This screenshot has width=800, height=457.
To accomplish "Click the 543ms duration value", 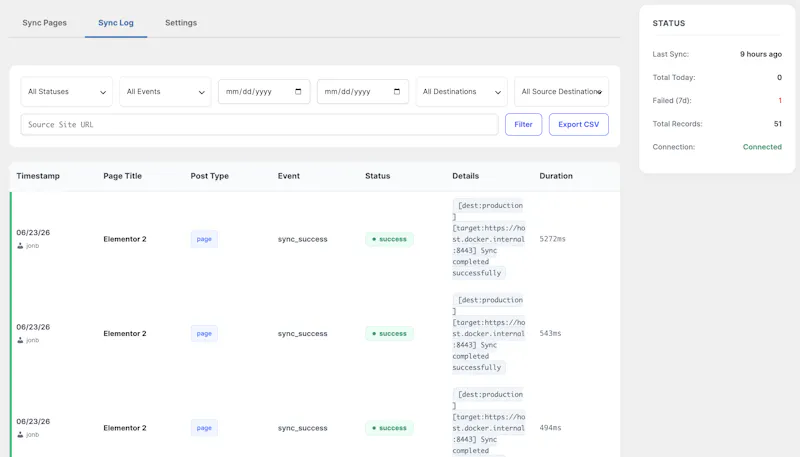I will click(x=551, y=333).
